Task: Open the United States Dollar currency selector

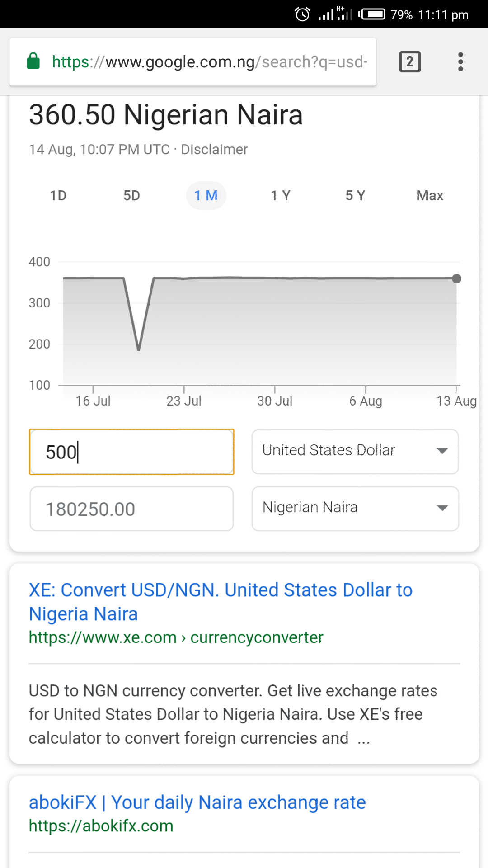Action: coord(355,452)
